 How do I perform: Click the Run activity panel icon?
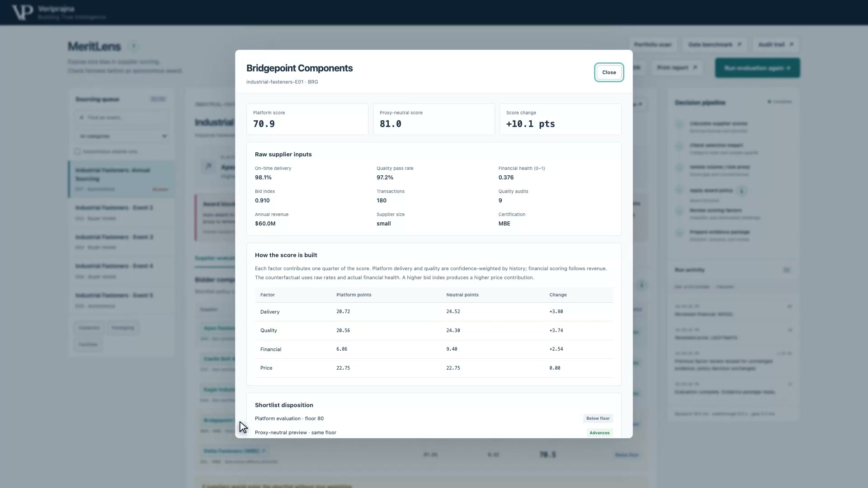(x=787, y=270)
